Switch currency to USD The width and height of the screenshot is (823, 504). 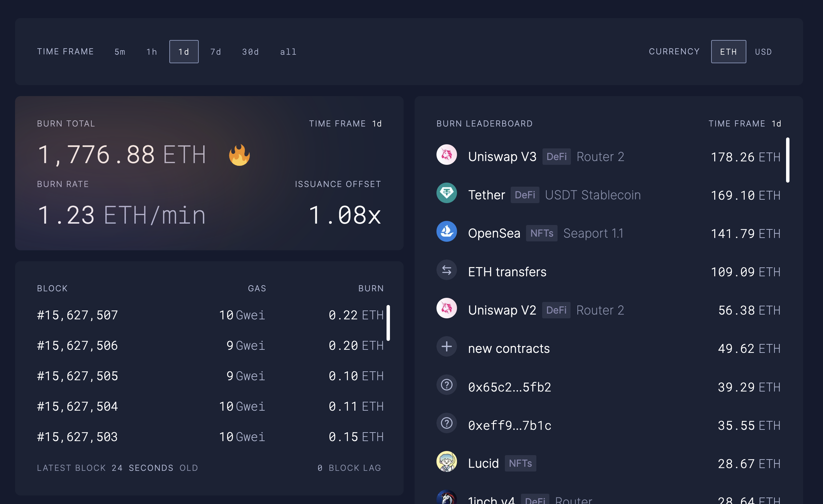763,52
